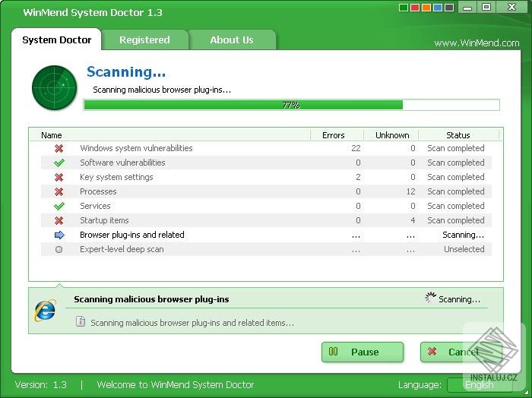Open the About Us tab
Image resolution: width=532 pixels, height=398 pixels.
[232, 39]
